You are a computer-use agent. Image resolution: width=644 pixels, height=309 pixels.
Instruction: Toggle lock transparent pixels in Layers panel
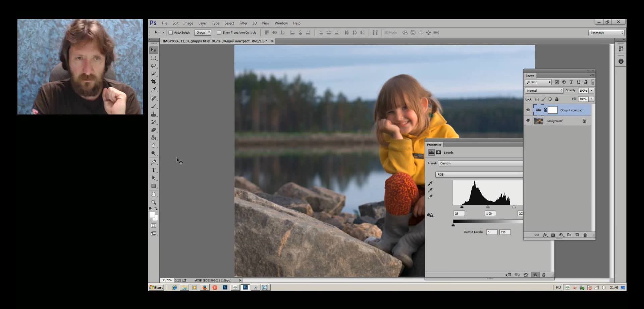(537, 99)
